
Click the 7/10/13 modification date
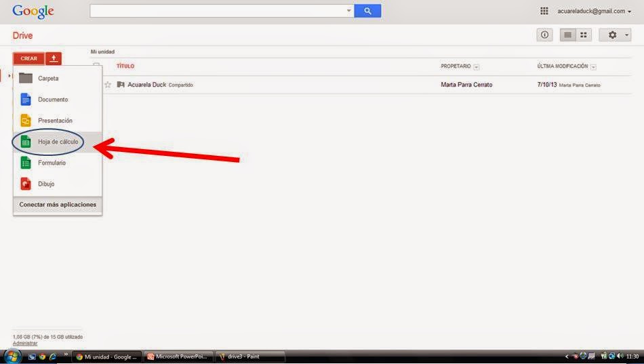[547, 85]
